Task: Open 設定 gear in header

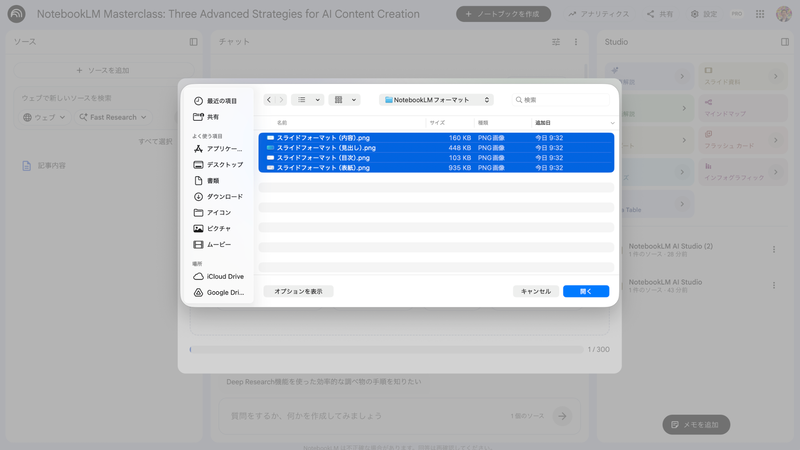Action: pyautogui.click(x=704, y=14)
